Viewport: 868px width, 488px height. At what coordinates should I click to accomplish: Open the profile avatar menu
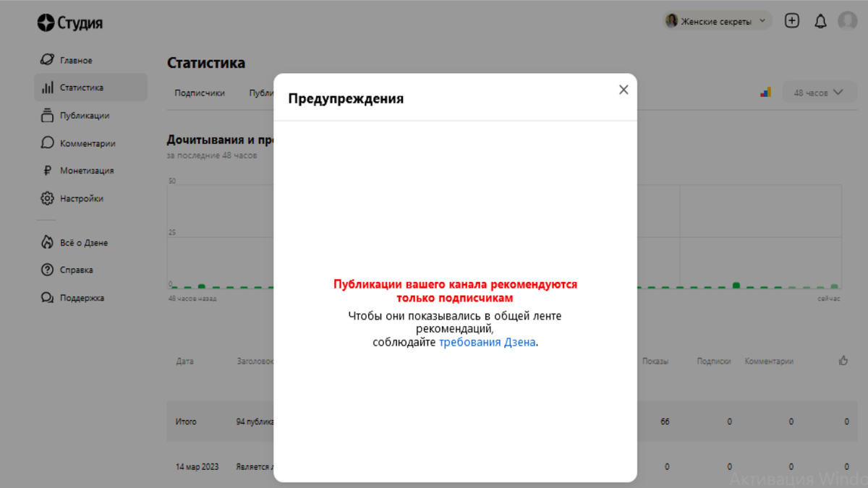848,20
